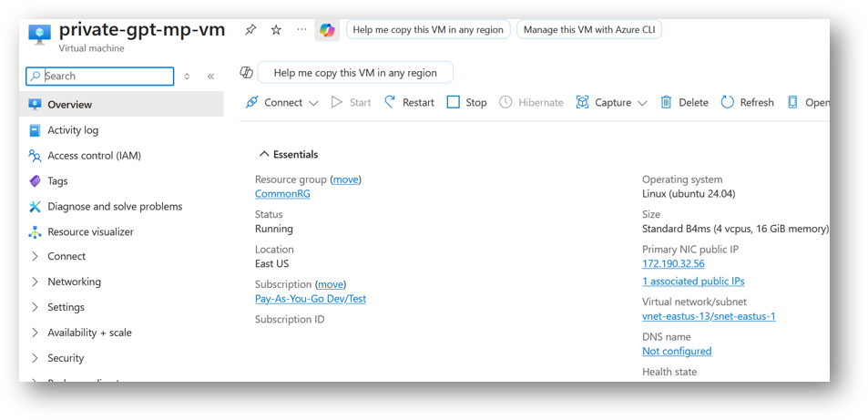The height and width of the screenshot is (420, 868).
Task: Expand the Networking sidebar group
Action: click(x=74, y=282)
